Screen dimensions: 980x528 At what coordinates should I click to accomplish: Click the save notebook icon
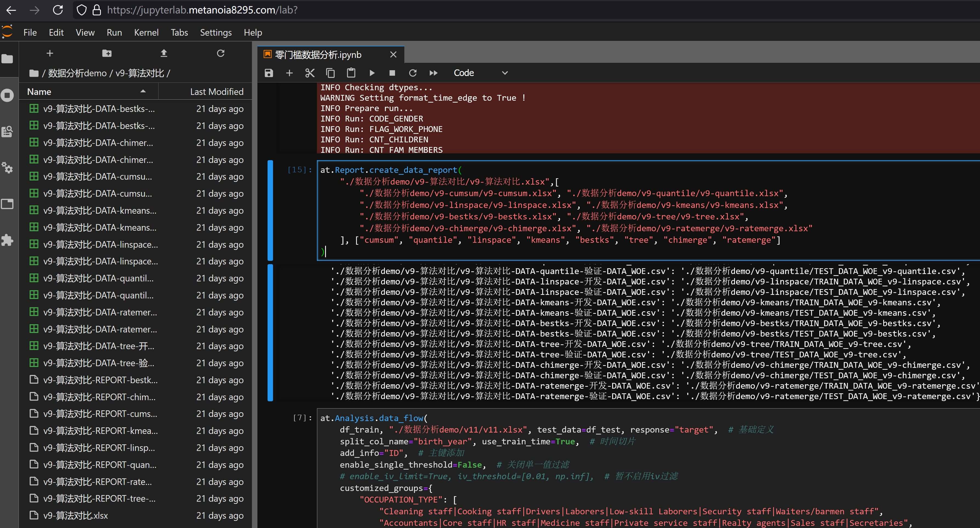pyautogui.click(x=269, y=73)
